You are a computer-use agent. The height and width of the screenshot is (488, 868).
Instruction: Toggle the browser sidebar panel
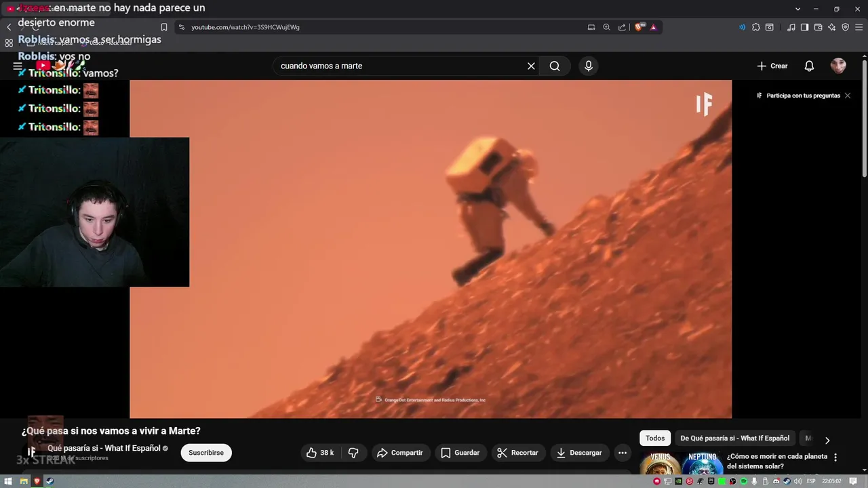tap(805, 27)
